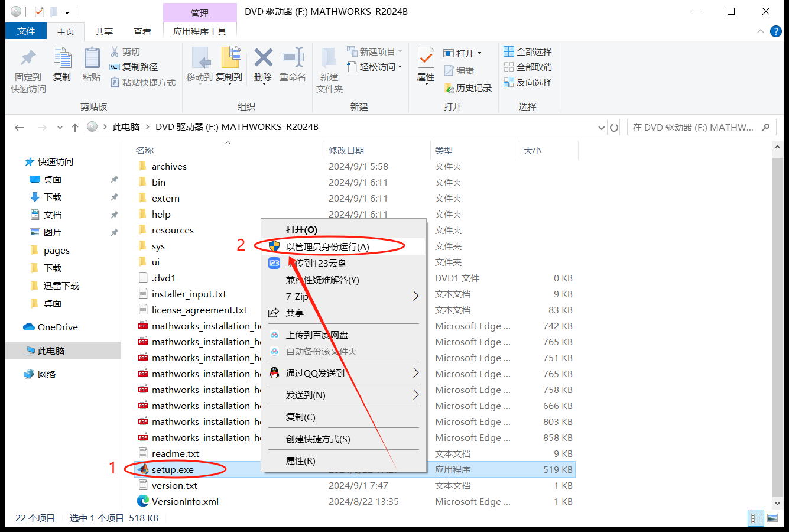Viewport: 789px width, 532px height.
Task: Click the Back navigation arrow
Action: pos(20,127)
